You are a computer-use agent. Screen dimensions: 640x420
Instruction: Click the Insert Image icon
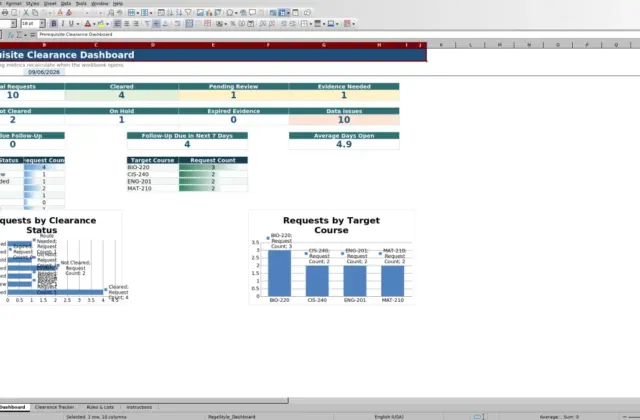[x=200, y=13]
